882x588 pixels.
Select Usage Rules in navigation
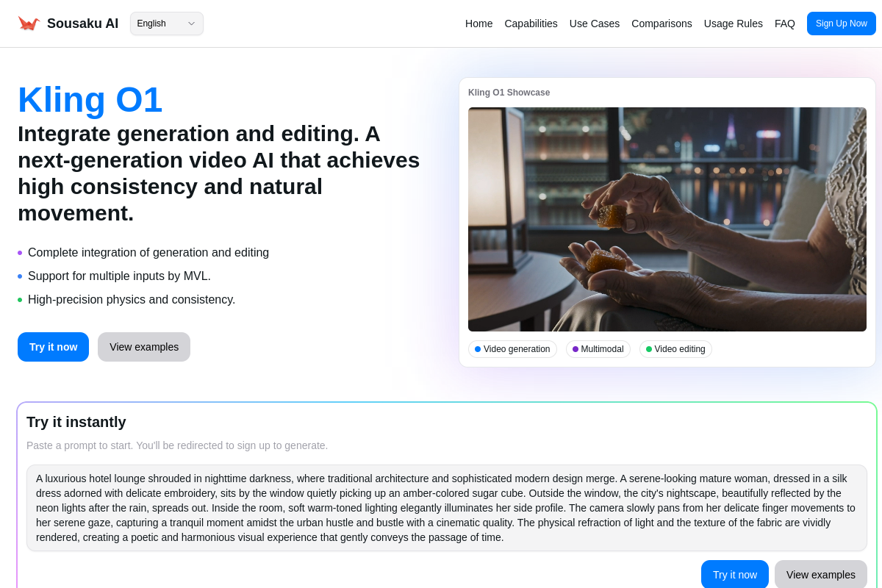tap(733, 24)
